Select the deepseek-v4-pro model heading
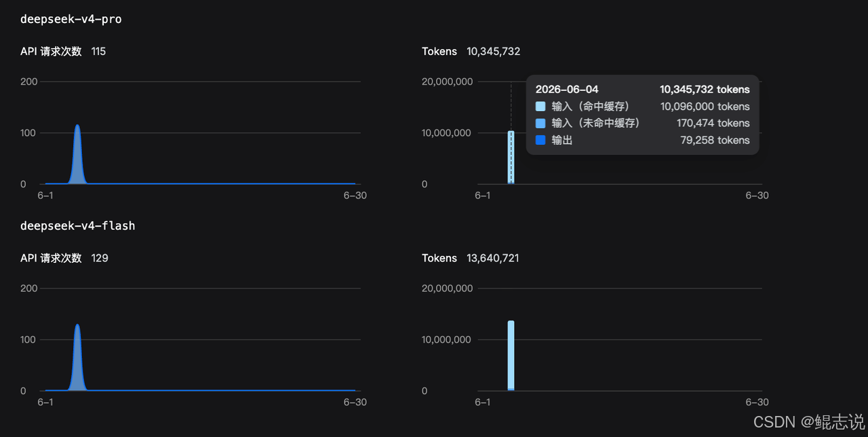868x437 pixels. point(71,19)
